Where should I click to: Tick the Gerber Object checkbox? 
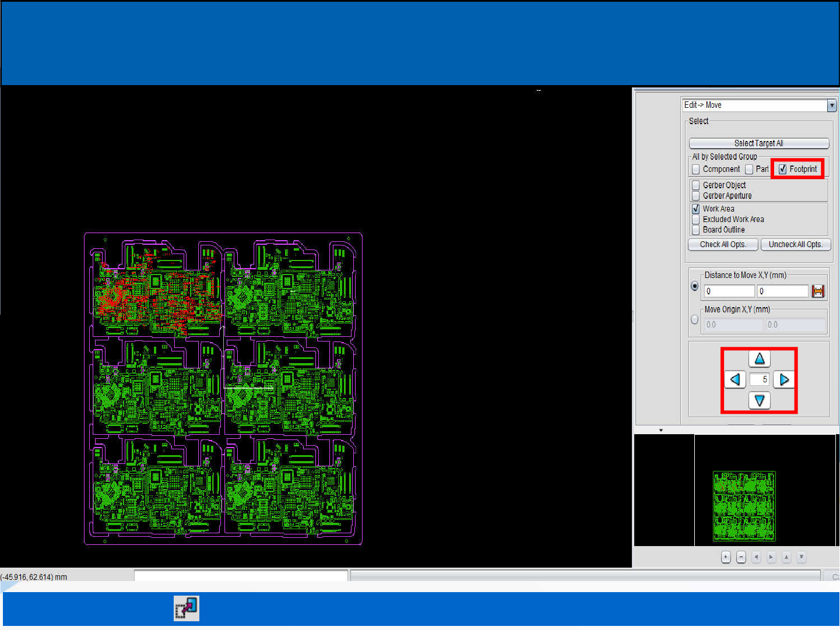pos(696,185)
